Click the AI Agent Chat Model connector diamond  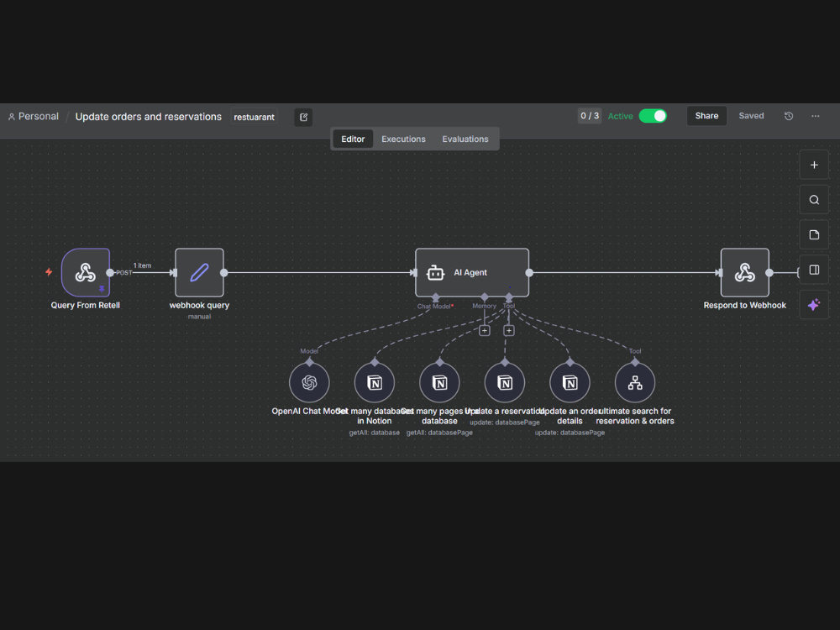pos(435,297)
